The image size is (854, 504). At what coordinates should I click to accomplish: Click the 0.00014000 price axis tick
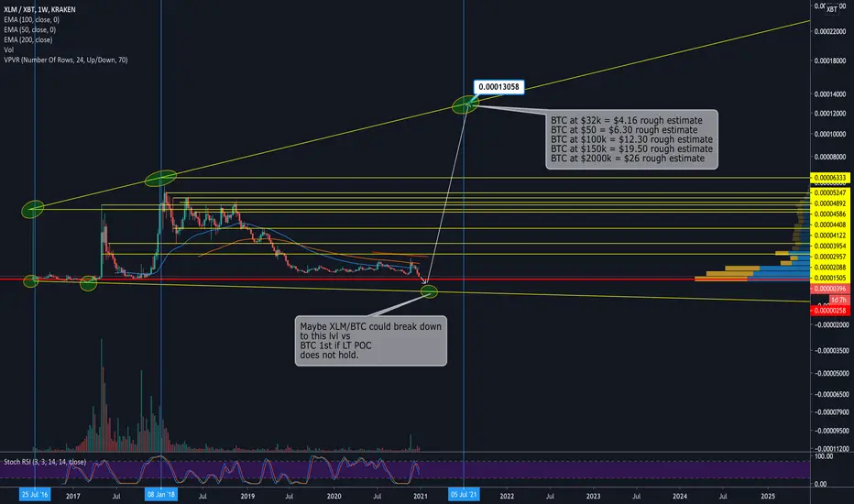pyautogui.click(x=830, y=94)
